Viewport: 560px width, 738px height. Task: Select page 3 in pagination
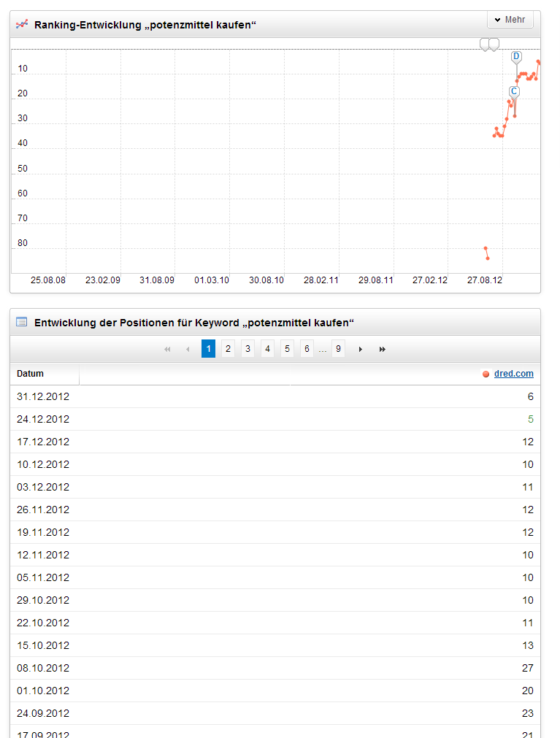pos(248,349)
